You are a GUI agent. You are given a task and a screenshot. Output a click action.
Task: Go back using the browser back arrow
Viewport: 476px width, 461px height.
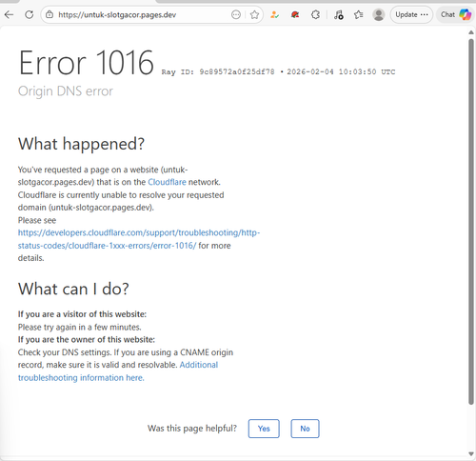[x=10, y=14]
